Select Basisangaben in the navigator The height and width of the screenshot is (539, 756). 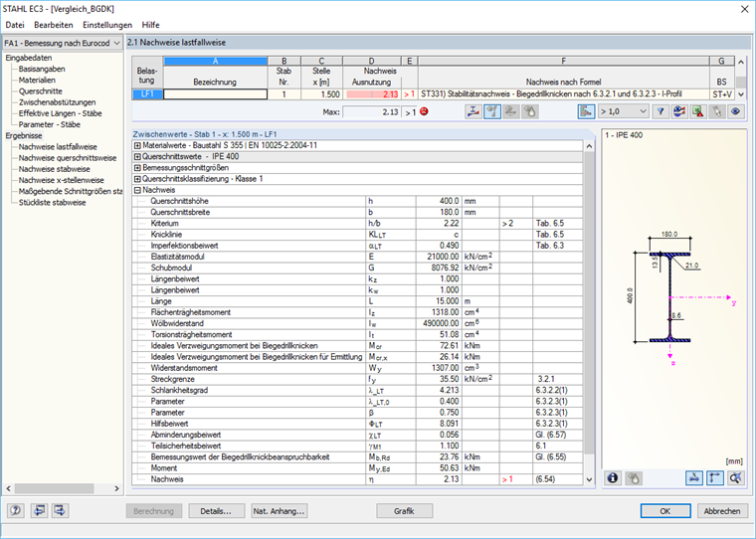[x=42, y=69]
